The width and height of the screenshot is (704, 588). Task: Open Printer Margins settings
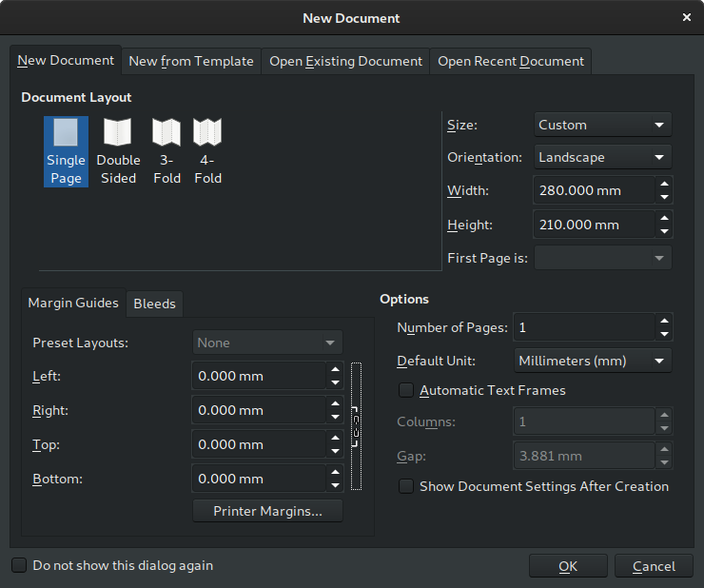(267, 511)
